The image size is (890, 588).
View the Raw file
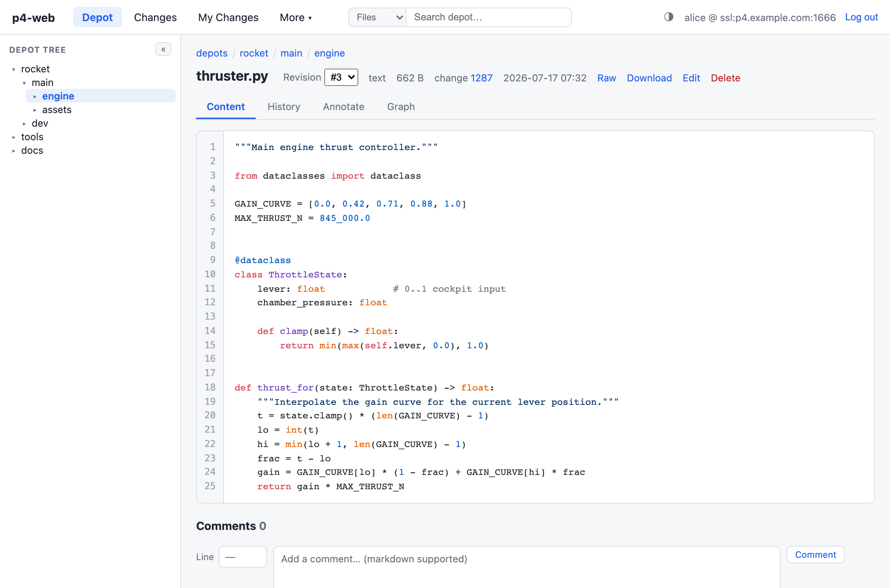pyautogui.click(x=606, y=78)
